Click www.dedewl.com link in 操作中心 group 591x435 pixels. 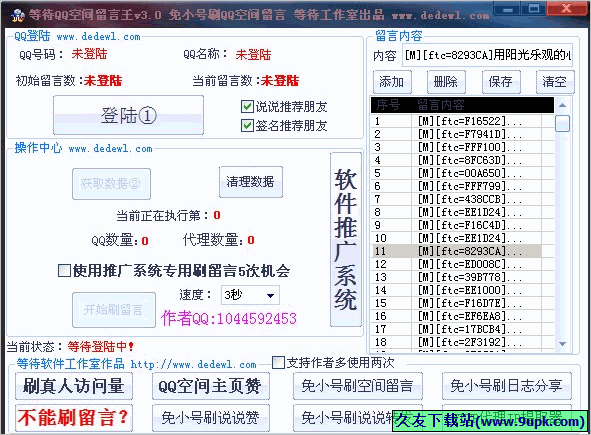pos(110,149)
